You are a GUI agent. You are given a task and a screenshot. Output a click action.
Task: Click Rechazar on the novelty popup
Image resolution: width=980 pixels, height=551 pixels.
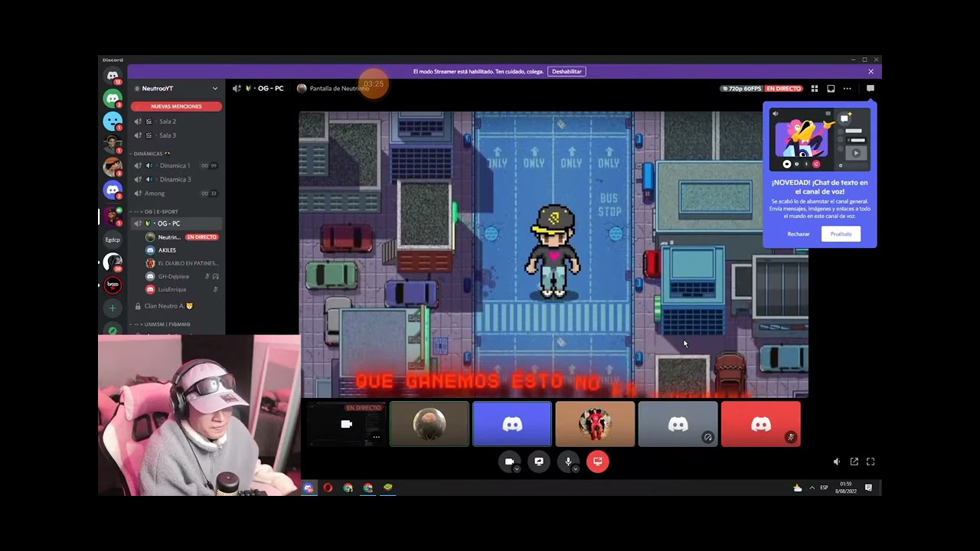(799, 233)
